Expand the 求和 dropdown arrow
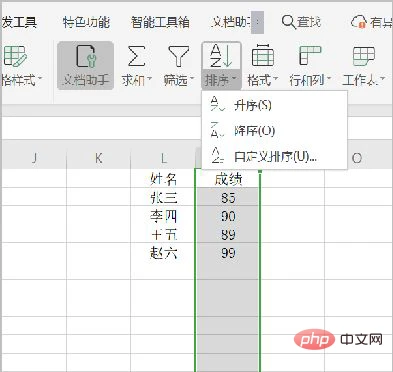 coord(149,79)
